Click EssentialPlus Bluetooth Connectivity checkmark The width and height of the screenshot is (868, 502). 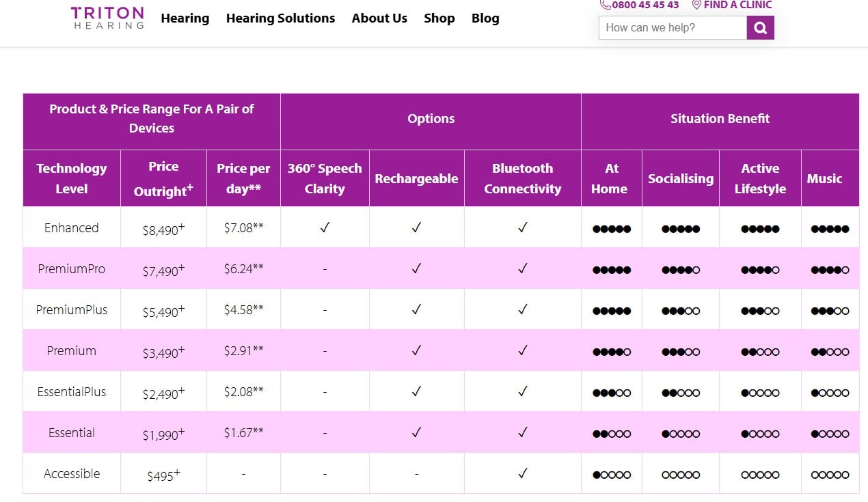[x=523, y=391]
